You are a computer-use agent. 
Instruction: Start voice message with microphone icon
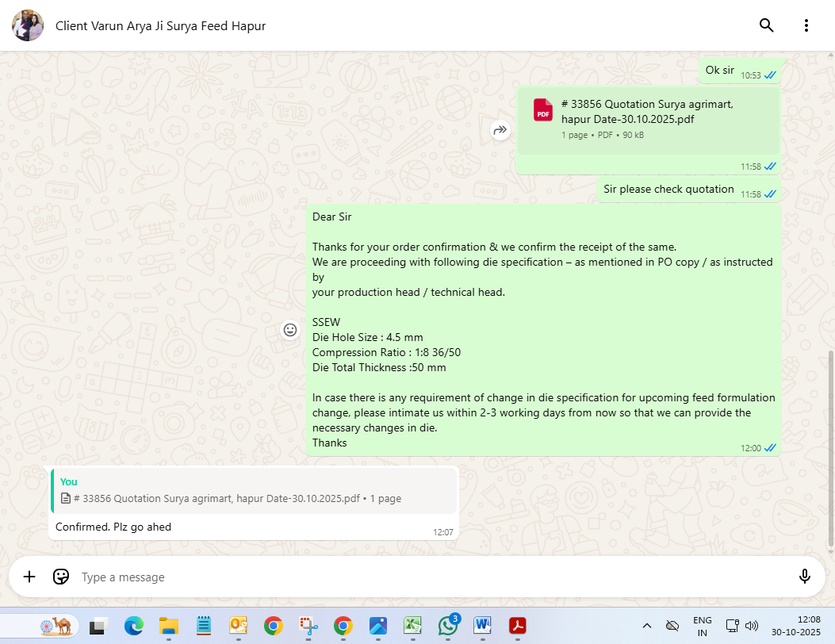pos(805,577)
